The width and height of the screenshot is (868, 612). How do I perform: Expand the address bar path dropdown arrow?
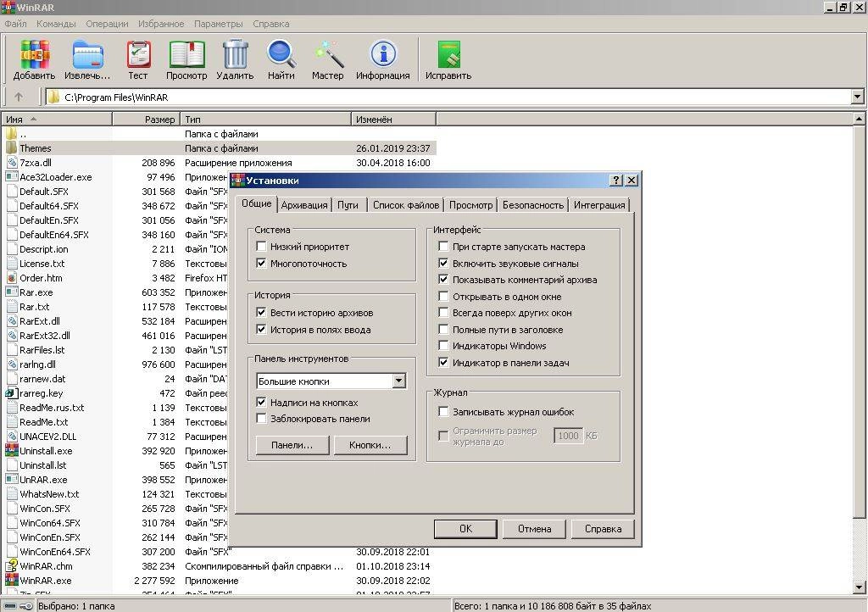[858, 97]
